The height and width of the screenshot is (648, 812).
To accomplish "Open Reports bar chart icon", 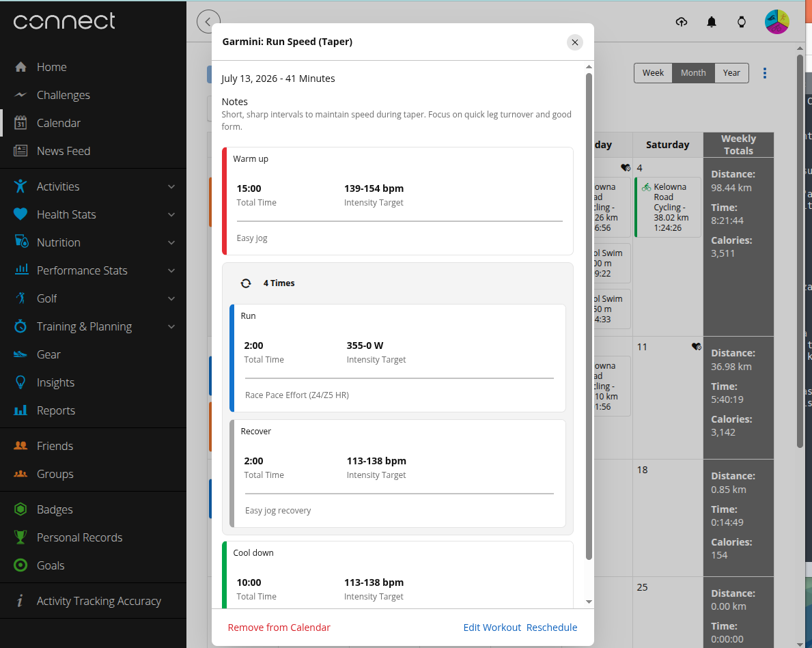I will 20,410.
